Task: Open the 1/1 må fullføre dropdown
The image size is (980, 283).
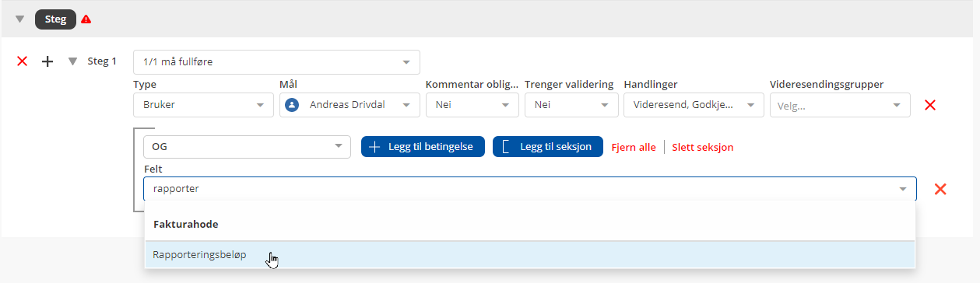Action: coord(277,62)
